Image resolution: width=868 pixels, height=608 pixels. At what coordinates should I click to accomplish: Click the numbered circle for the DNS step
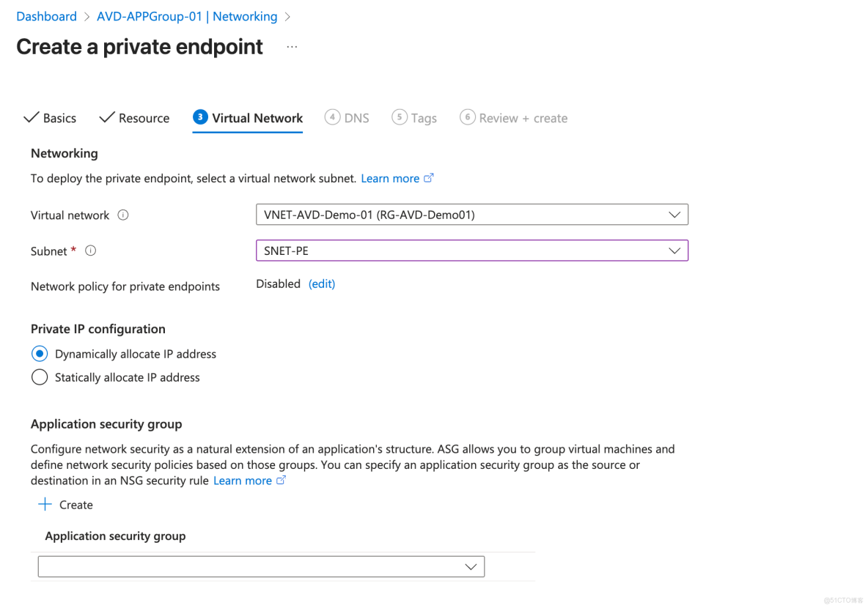coord(332,117)
